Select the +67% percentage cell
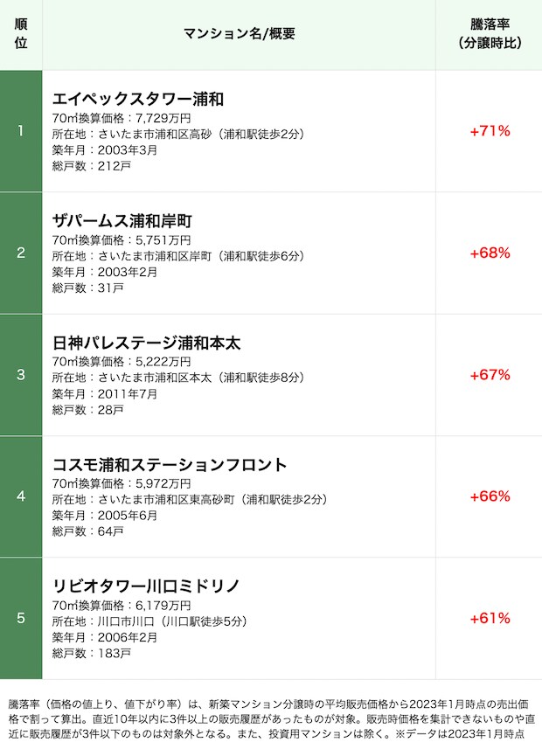The image size is (542, 756). coord(490,375)
